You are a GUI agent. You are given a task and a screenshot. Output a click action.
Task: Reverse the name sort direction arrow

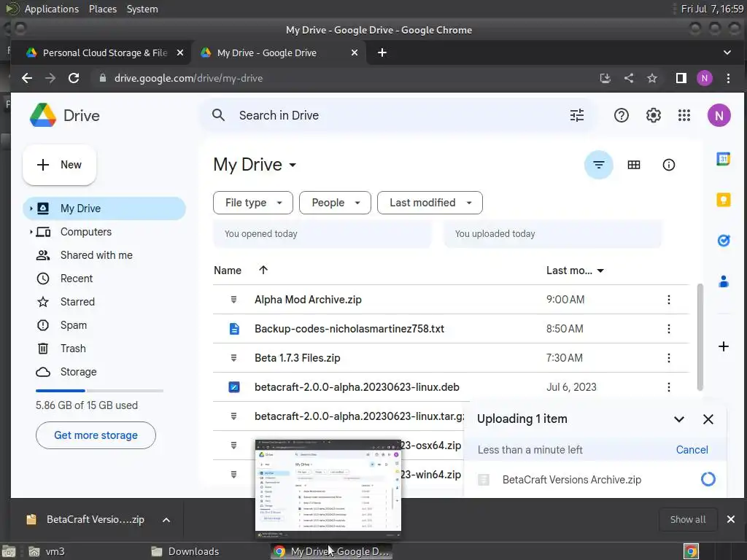tap(263, 270)
